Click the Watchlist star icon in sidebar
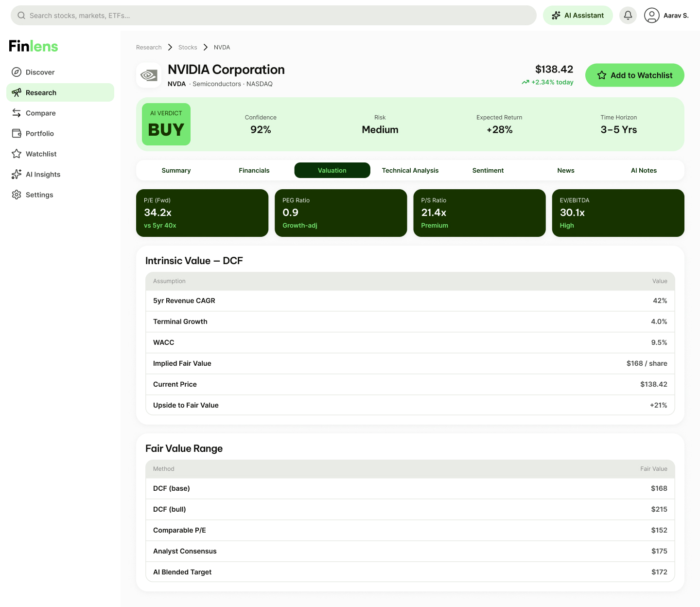The height and width of the screenshot is (607, 700). pyautogui.click(x=17, y=154)
